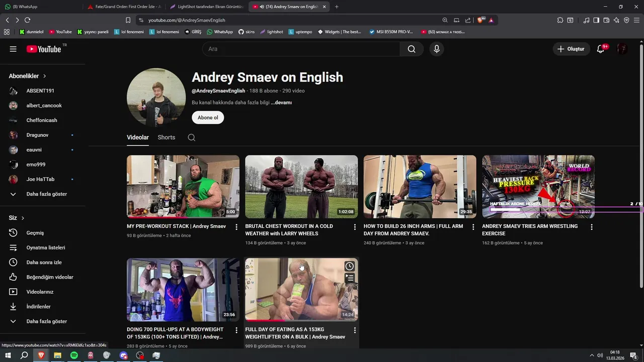The height and width of the screenshot is (362, 644).
Task: Open File Explorer from the taskbar
Action: pyautogui.click(x=57, y=355)
